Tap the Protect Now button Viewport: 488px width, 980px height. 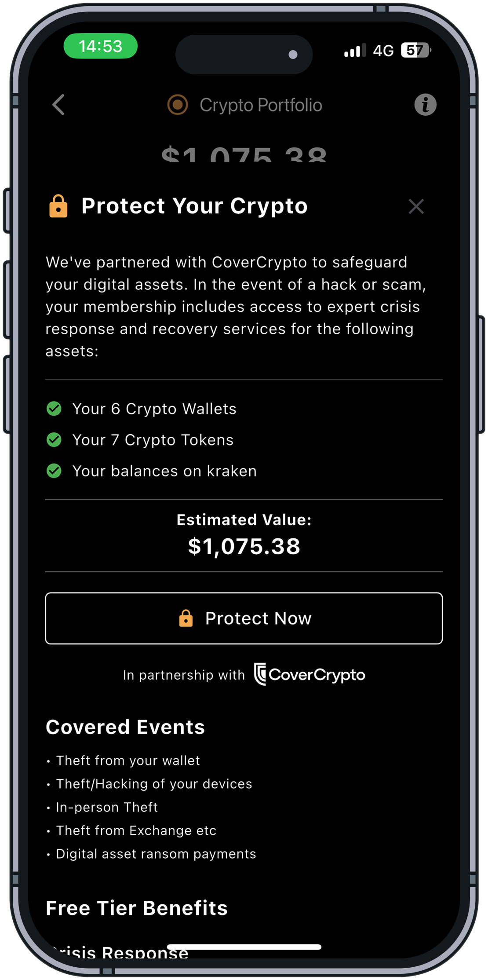click(x=244, y=618)
